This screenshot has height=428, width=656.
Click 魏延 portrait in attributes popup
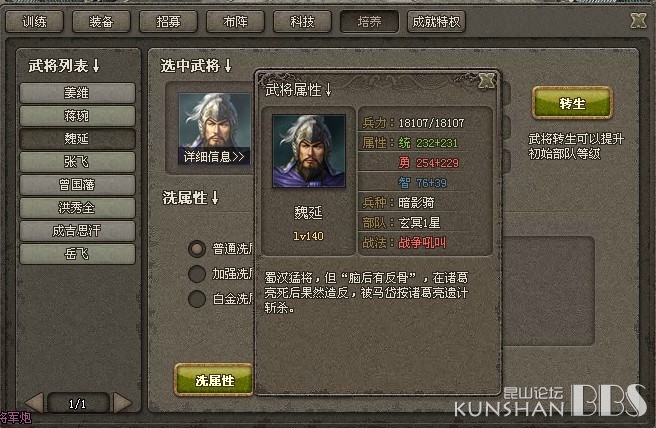pos(309,151)
